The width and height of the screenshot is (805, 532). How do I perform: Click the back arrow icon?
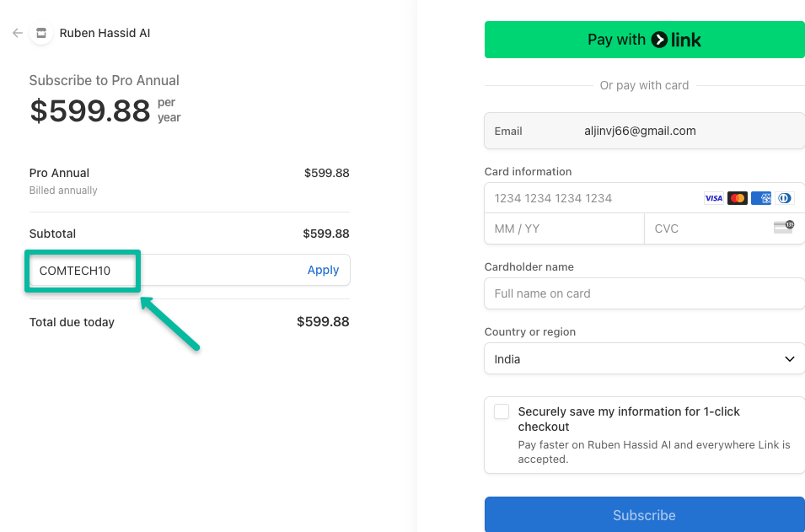(18, 33)
